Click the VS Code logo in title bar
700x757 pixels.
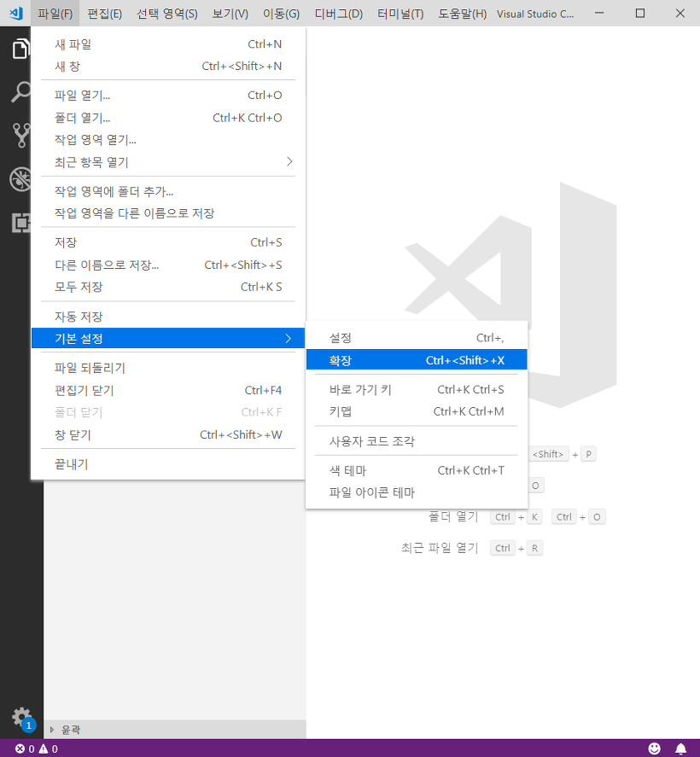[16, 13]
